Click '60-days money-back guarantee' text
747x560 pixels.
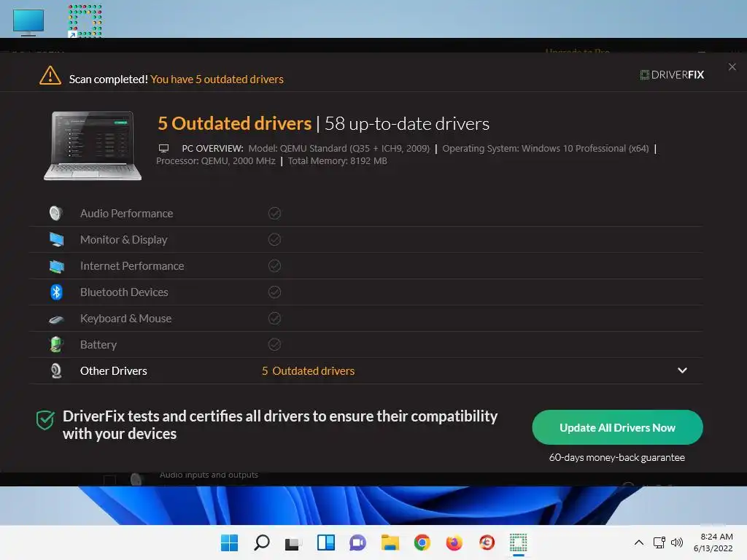point(617,458)
